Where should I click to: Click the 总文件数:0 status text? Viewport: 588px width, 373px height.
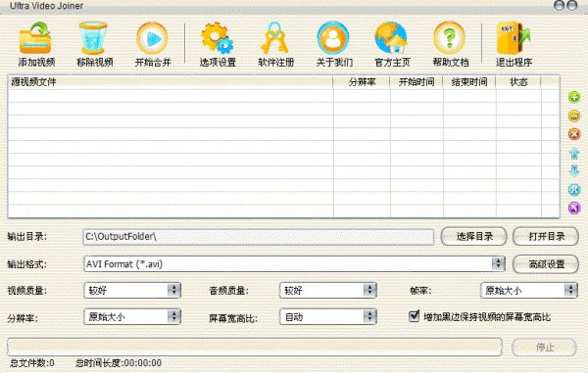click(x=32, y=363)
